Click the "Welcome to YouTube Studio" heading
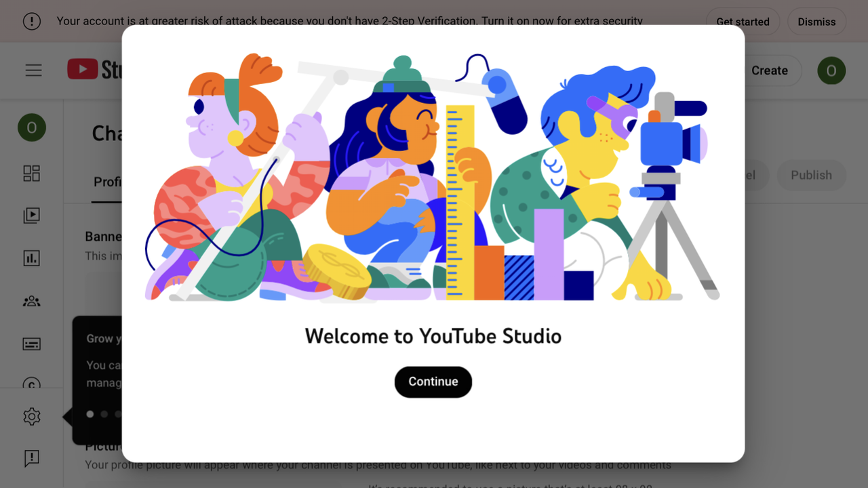The width and height of the screenshot is (868, 488). pyautogui.click(x=433, y=336)
